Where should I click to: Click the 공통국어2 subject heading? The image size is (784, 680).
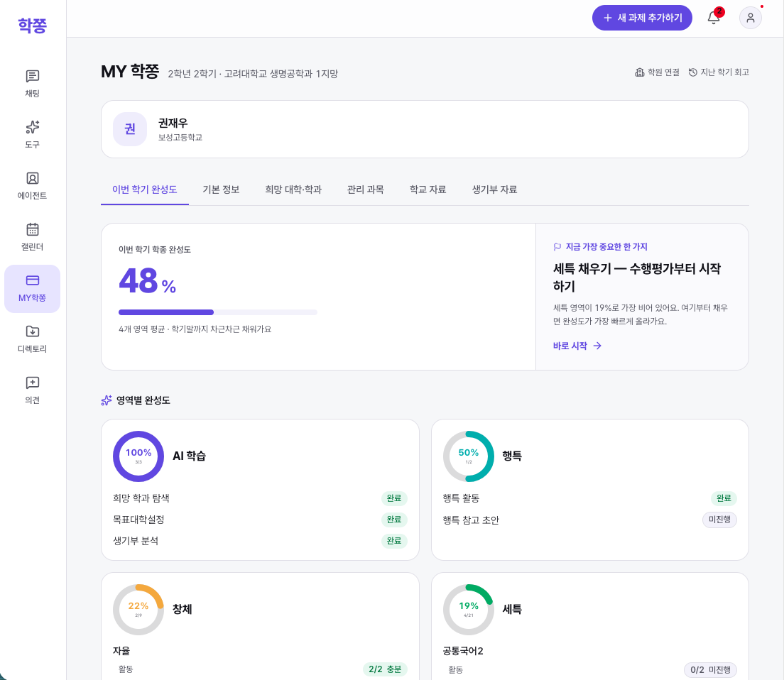pyautogui.click(x=463, y=651)
